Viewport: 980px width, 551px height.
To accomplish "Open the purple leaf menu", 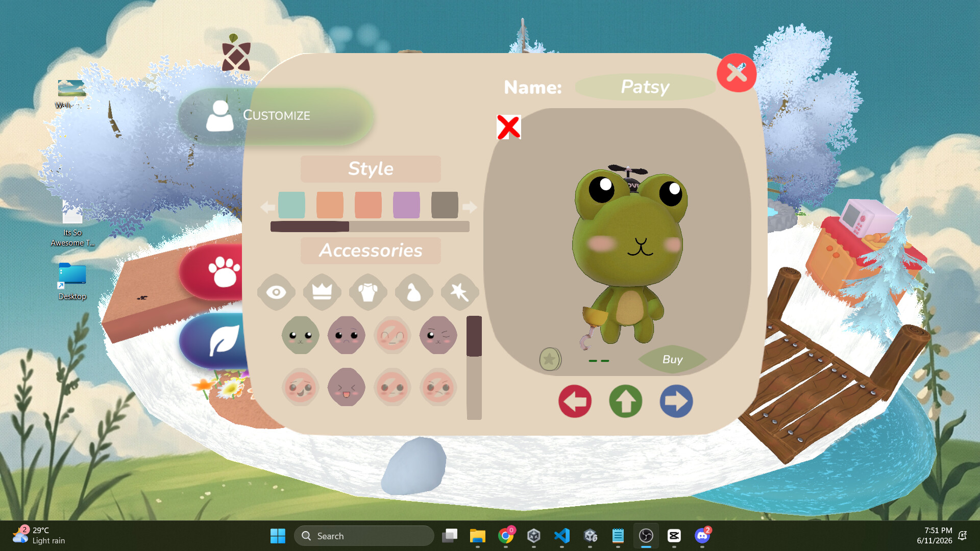I will coord(213,340).
